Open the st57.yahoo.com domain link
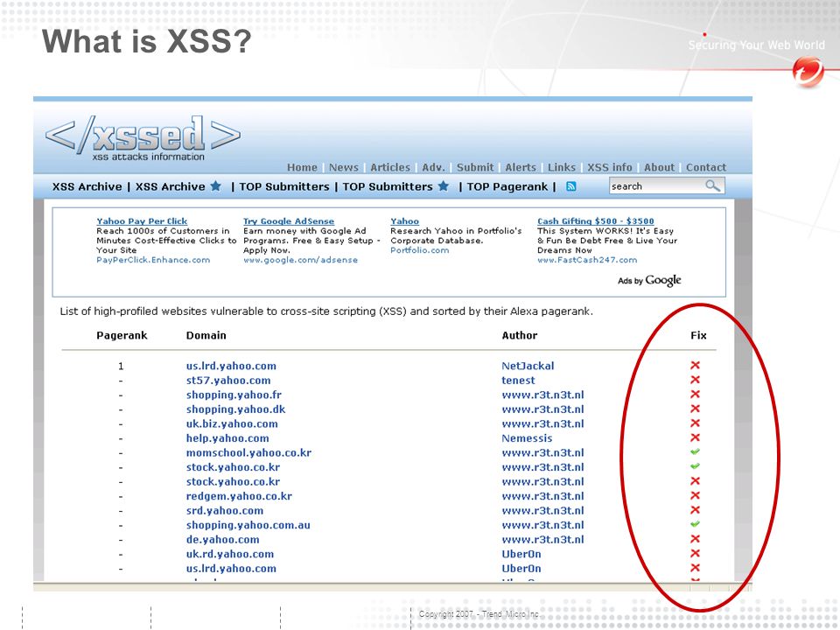This screenshot has height=630, width=840. click(x=228, y=381)
